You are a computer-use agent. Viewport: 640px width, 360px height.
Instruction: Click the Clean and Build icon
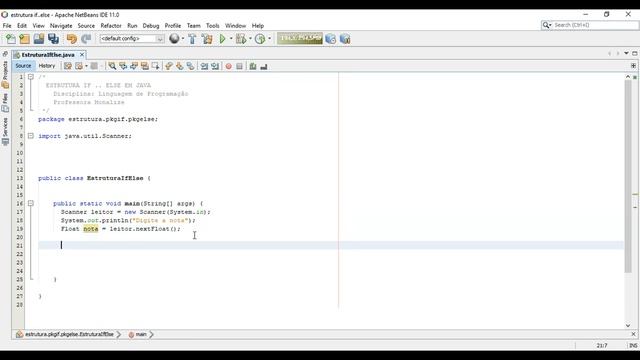(207, 39)
